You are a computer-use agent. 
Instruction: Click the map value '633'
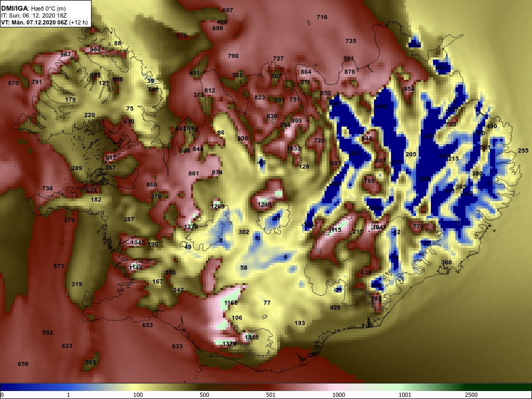pos(177,346)
